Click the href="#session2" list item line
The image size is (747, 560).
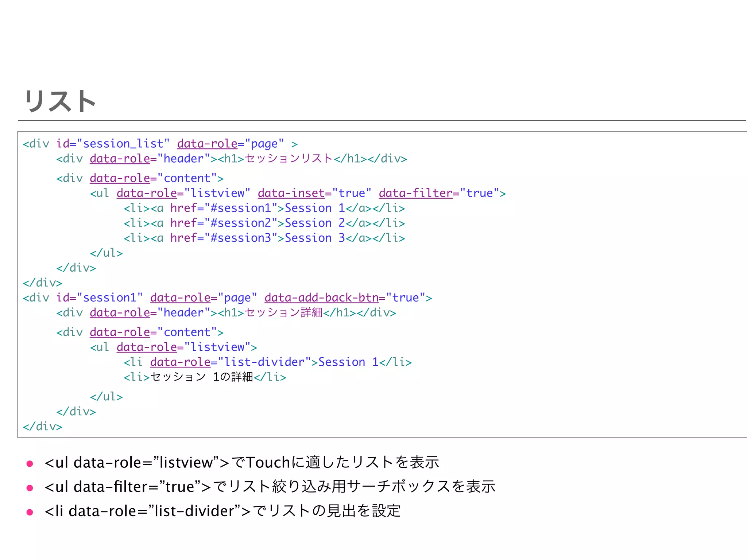(264, 223)
